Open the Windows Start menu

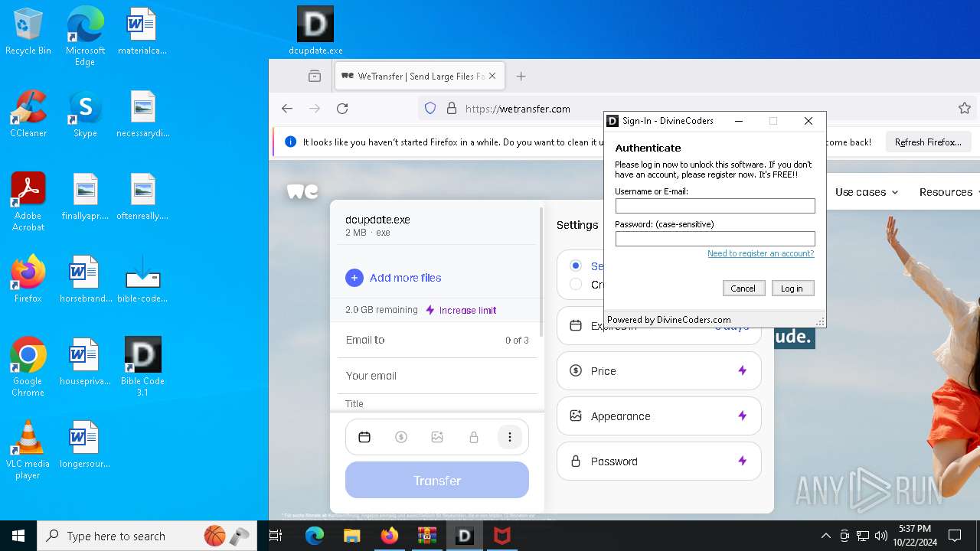[x=18, y=536]
